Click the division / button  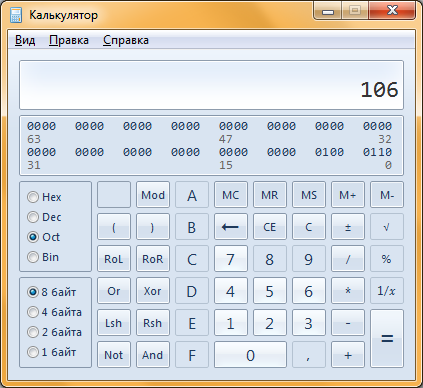click(348, 259)
